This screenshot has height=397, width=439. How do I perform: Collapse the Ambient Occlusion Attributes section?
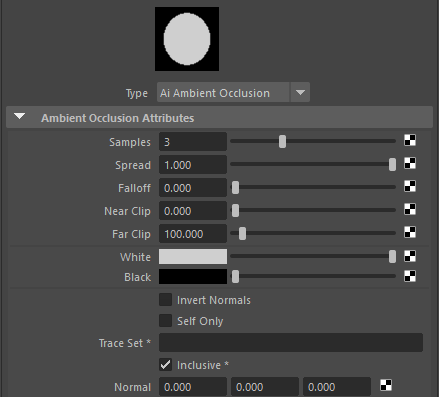coord(20,116)
